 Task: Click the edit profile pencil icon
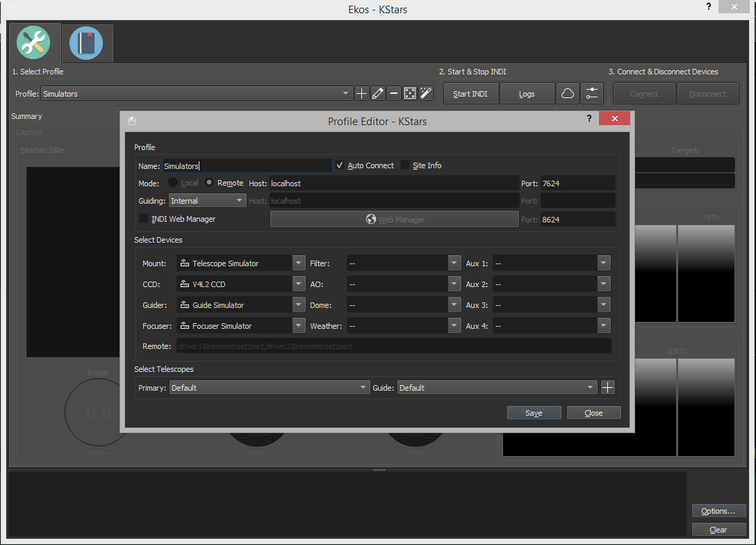click(x=378, y=94)
